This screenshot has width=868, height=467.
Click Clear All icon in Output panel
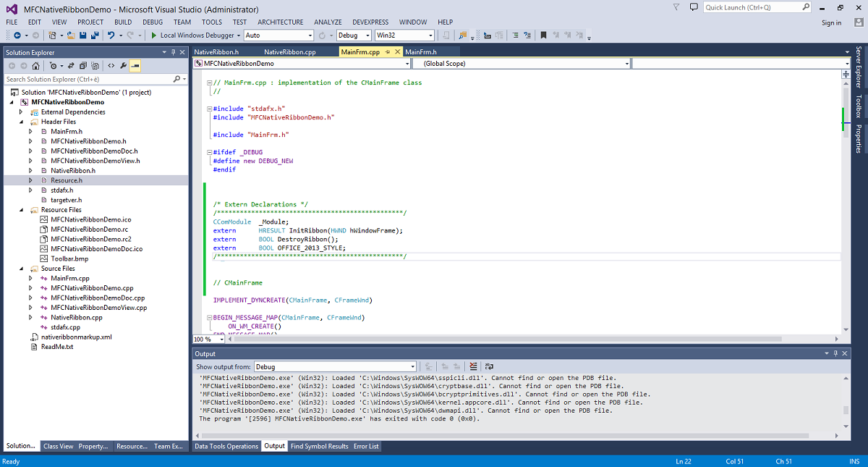[473, 366]
